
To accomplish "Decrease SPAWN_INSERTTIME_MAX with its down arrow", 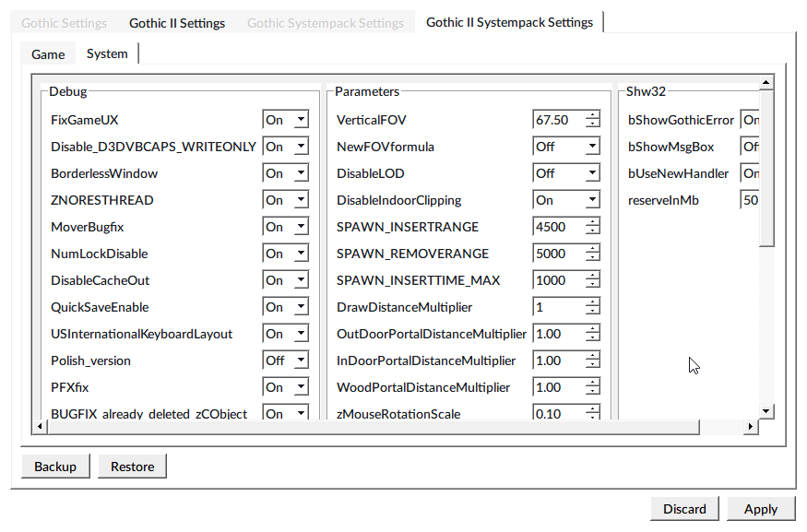I will 592,285.
